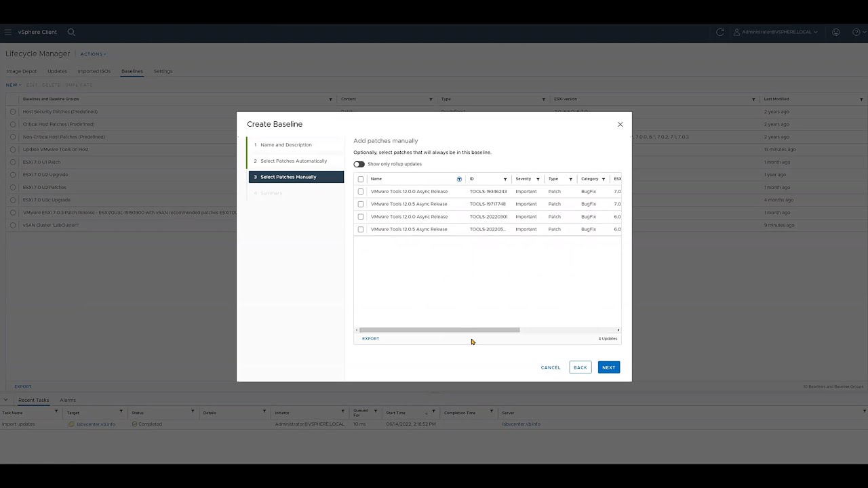Open the help question mark icon
Screen dimensions: 868x488
(856, 32)
